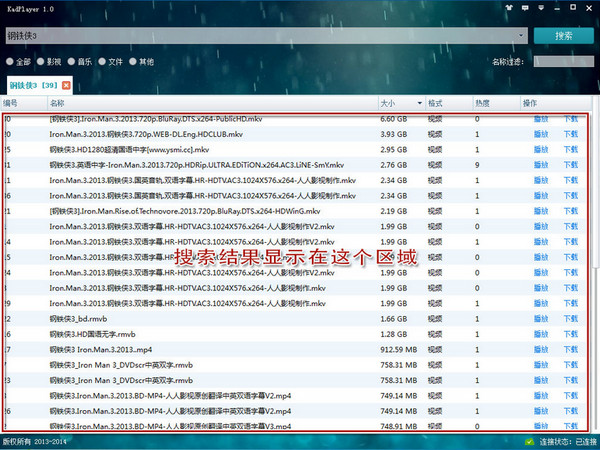600x450 pixels.
Task: Select the 影视 filter radio button
Action: click(43, 61)
